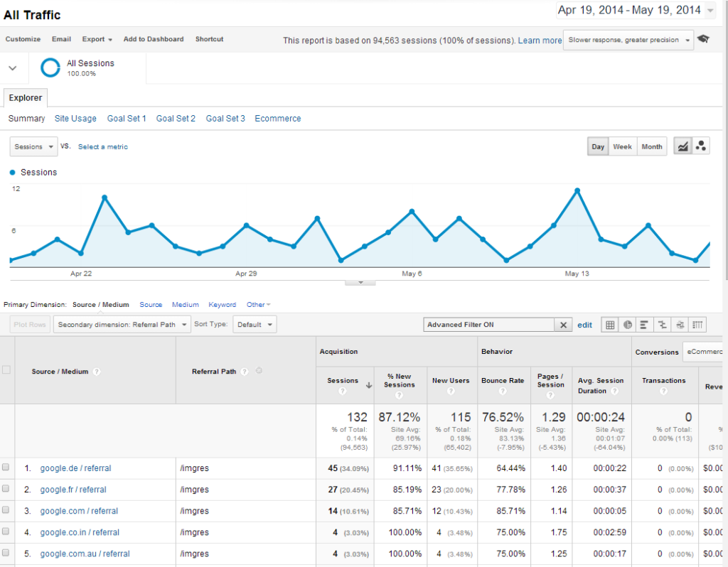Open the graduation cap education icon

pos(703,39)
